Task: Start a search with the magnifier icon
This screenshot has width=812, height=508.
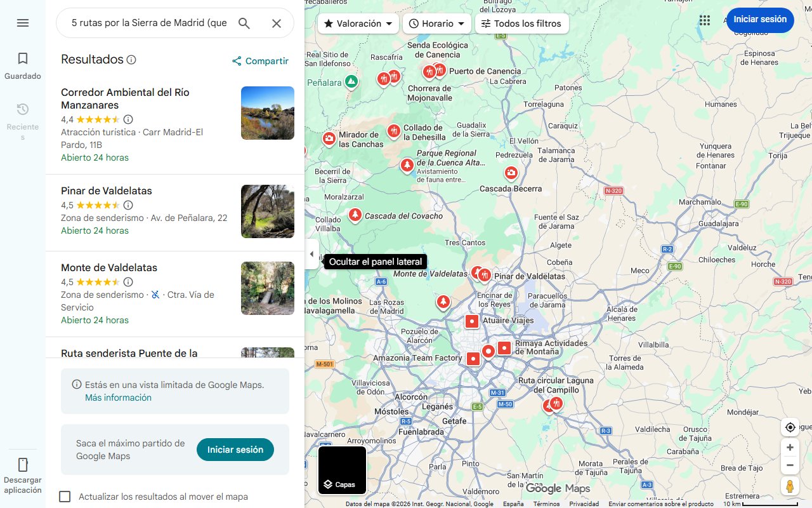Action: [x=244, y=23]
